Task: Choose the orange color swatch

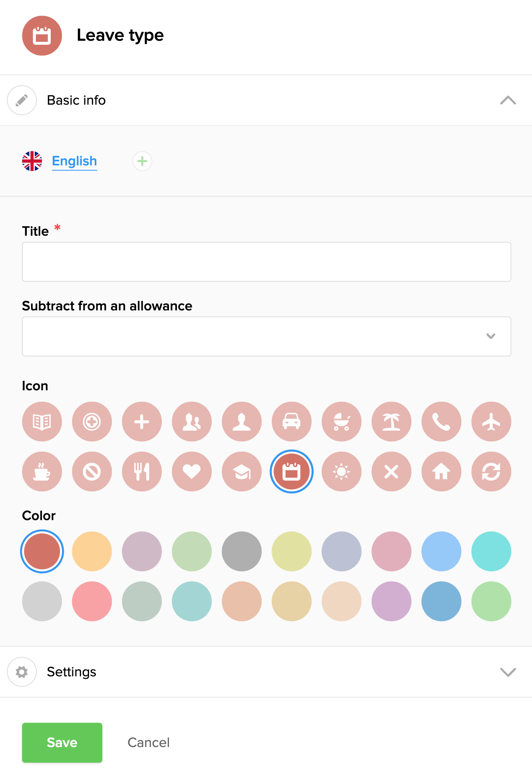Action: tap(92, 551)
